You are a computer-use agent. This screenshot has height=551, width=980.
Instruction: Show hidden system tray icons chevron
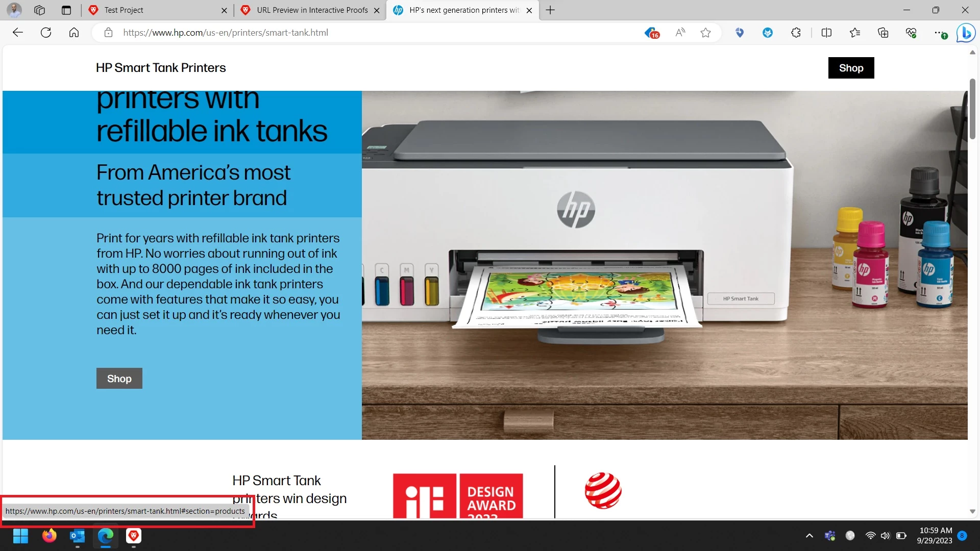[809, 536]
